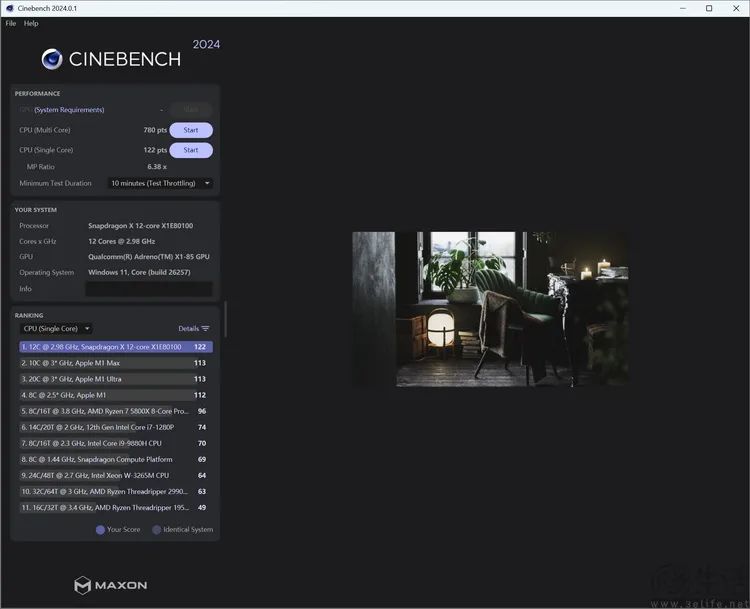This screenshot has height=609, width=750.
Task: Open the File menu
Action: pyautogui.click(x=11, y=23)
